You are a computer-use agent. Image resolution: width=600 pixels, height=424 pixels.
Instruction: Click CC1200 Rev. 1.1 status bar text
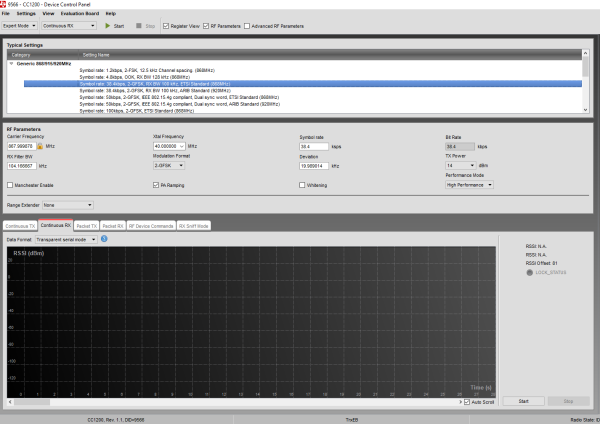(116, 420)
